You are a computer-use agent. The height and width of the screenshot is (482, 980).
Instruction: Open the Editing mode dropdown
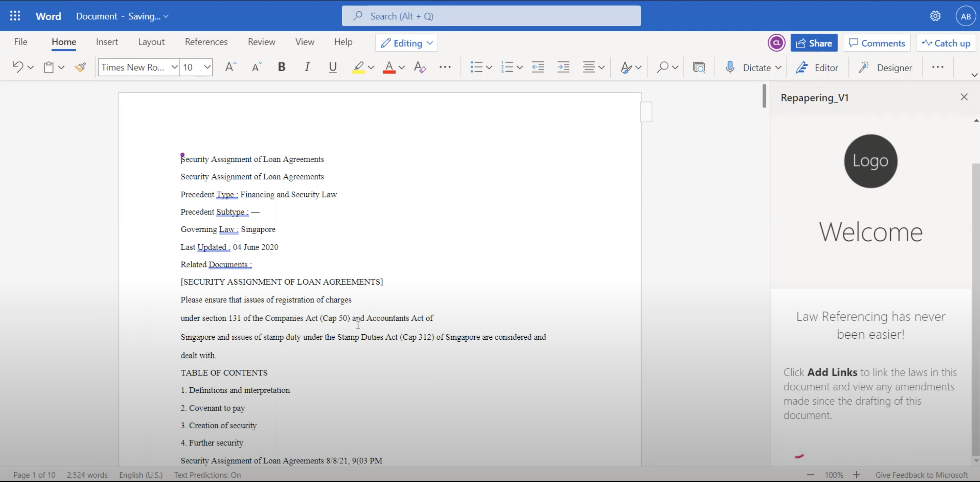[406, 43]
